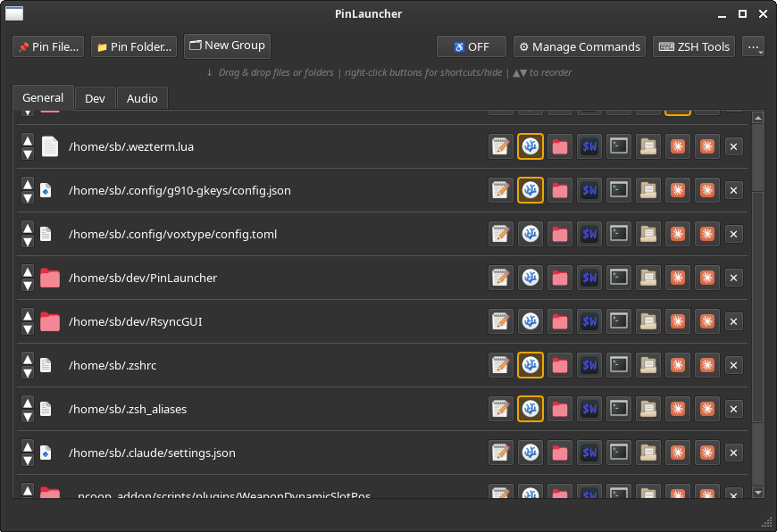Toggle the accessibility OFF button
777x532 pixels.
tap(472, 46)
